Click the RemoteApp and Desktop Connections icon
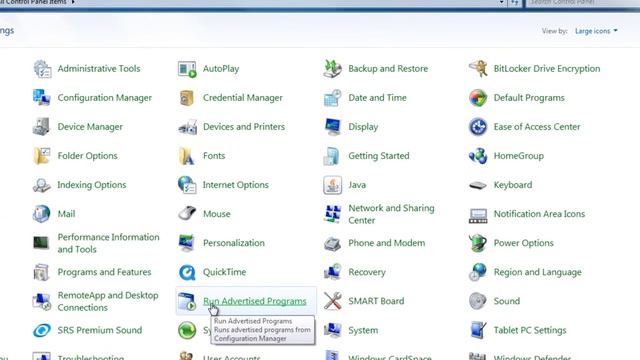This screenshot has height=360, width=640. point(42,301)
